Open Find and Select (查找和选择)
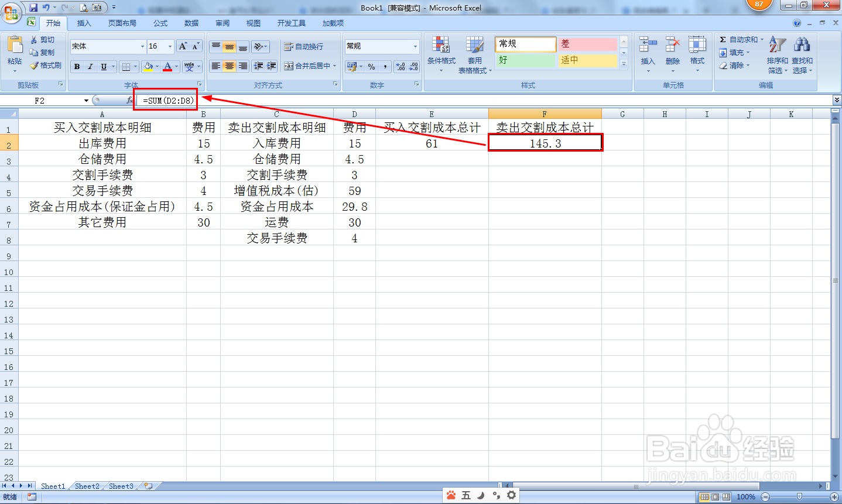The image size is (842, 504). point(802,54)
